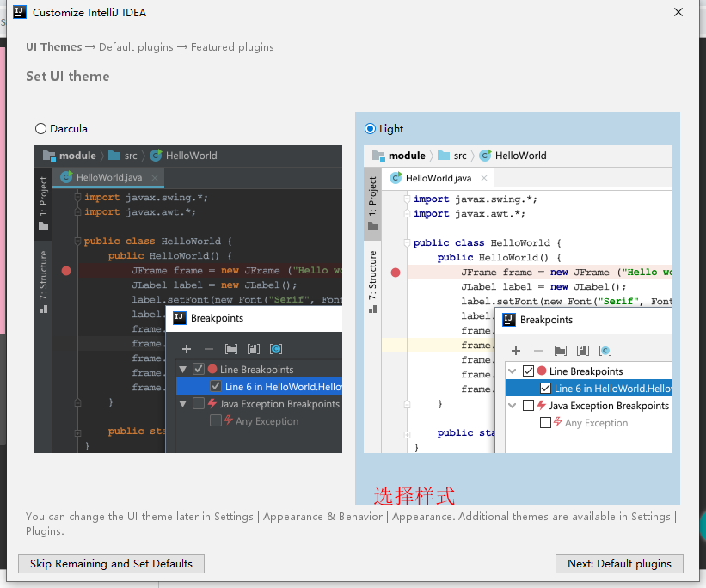Toggle Java Exception Breakpoints checkbox in Darcula preview
The width and height of the screenshot is (706, 588).
[x=199, y=403]
